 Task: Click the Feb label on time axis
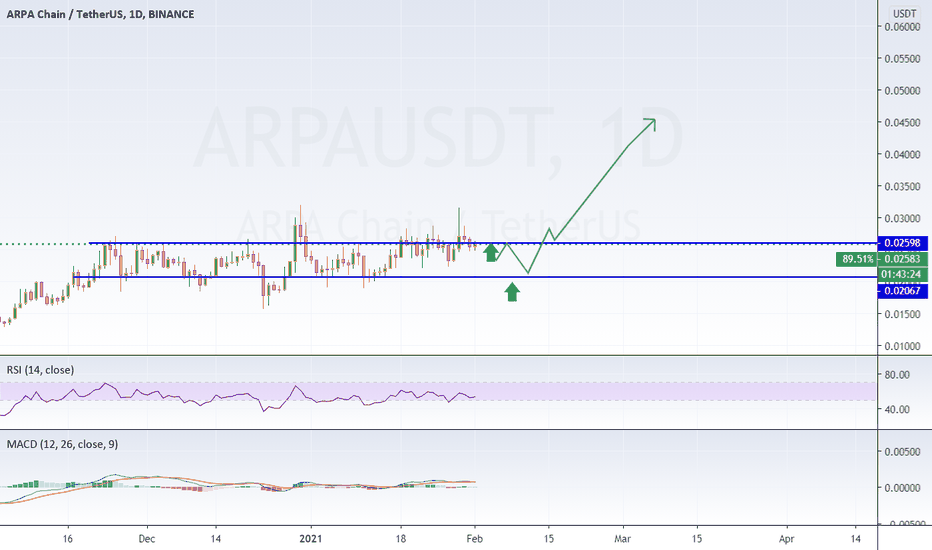474,539
